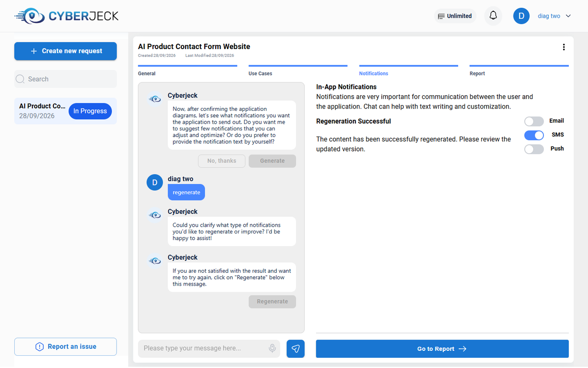Click the Cyberjeck logo
The image size is (588, 368).
(x=66, y=16)
